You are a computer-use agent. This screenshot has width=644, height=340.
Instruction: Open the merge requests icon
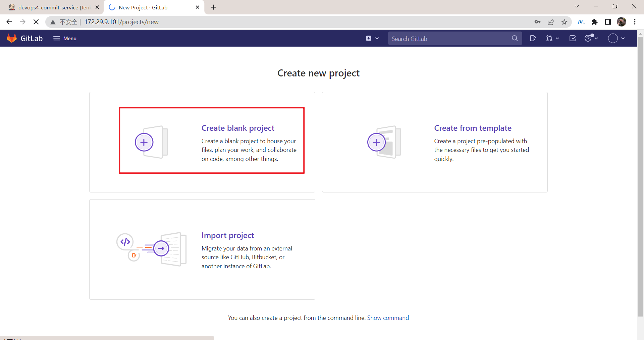coord(549,38)
